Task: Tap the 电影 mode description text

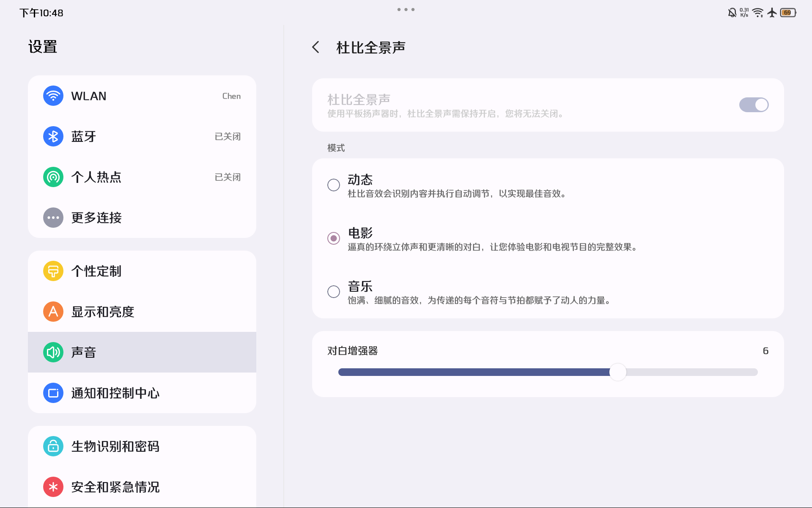Action: coord(492,247)
